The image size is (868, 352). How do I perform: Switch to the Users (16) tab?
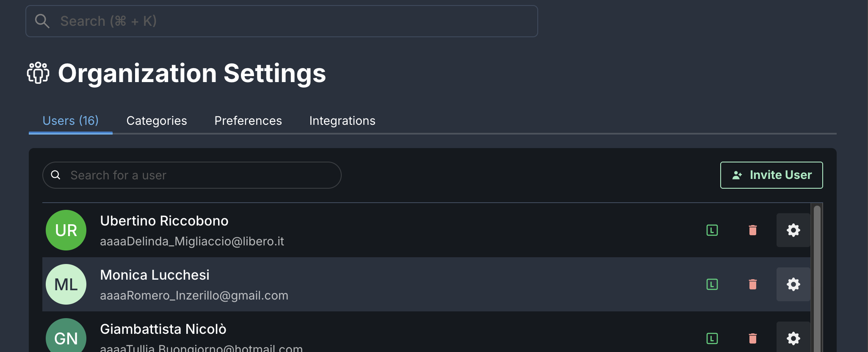71,121
